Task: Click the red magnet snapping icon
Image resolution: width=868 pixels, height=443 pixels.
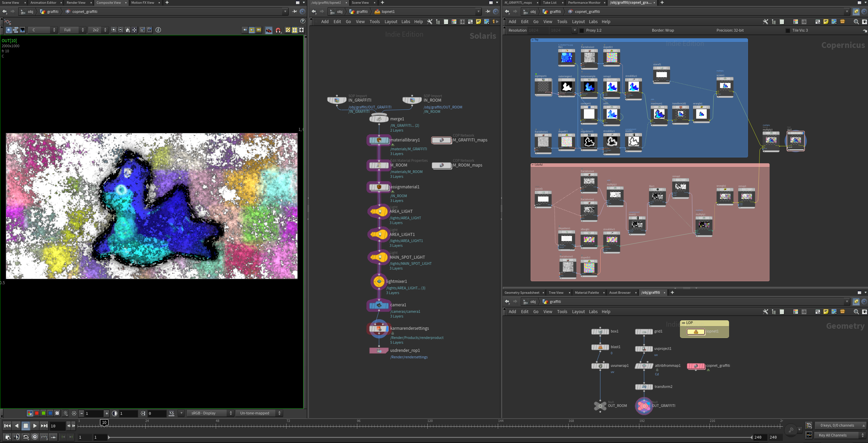Action: [x=278, y=30]
